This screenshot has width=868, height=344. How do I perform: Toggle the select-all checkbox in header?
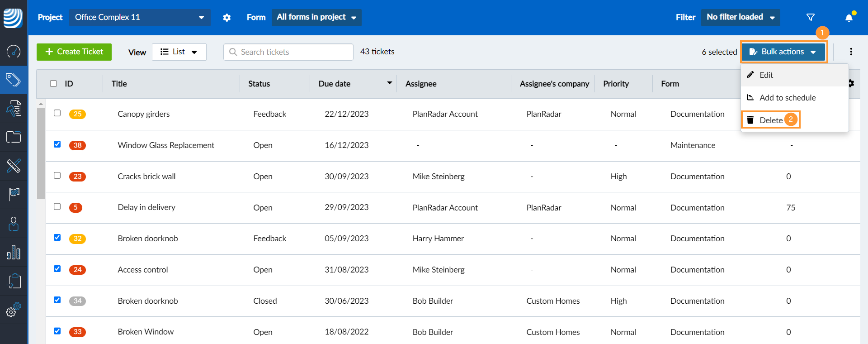pos(53,84)
